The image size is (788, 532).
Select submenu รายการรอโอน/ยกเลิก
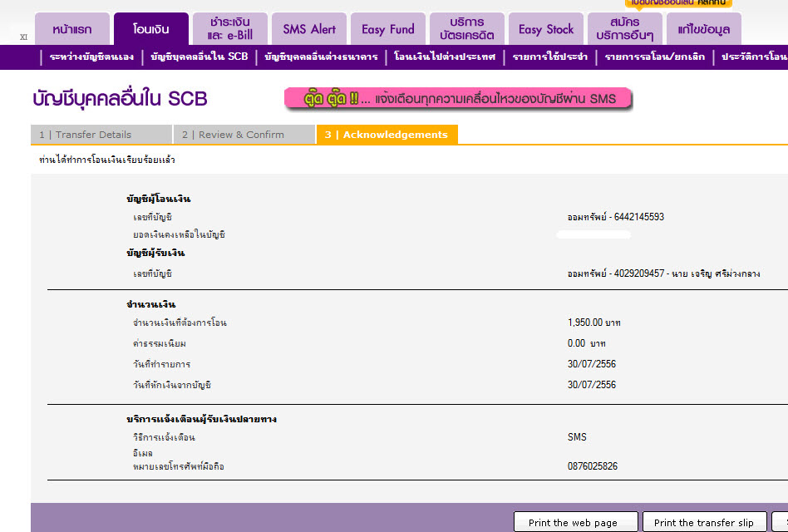655,57
